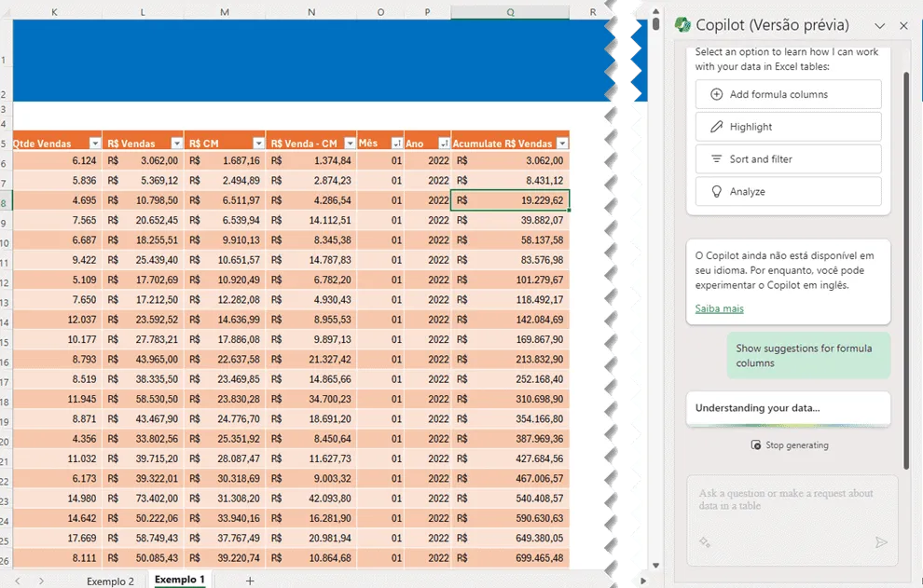This screenshot has width=923, height=588.
Task: Open the sparkle prompt suggestions icon
Action: (x=705, y=542)
